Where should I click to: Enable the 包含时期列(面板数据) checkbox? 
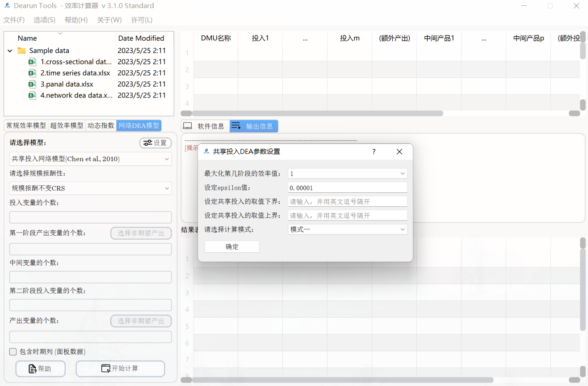pyautogui.click(x=13, y=352)
